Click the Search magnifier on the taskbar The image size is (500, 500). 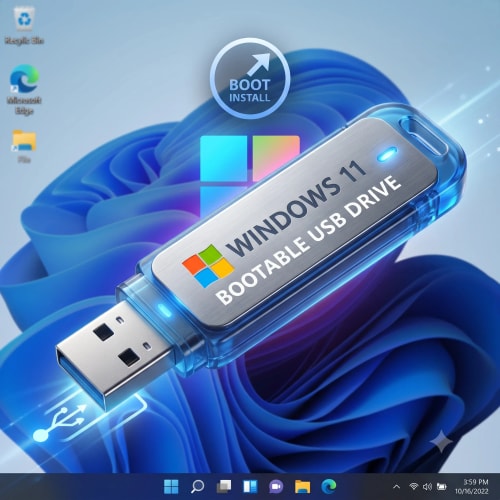click(x=197, y=486)
